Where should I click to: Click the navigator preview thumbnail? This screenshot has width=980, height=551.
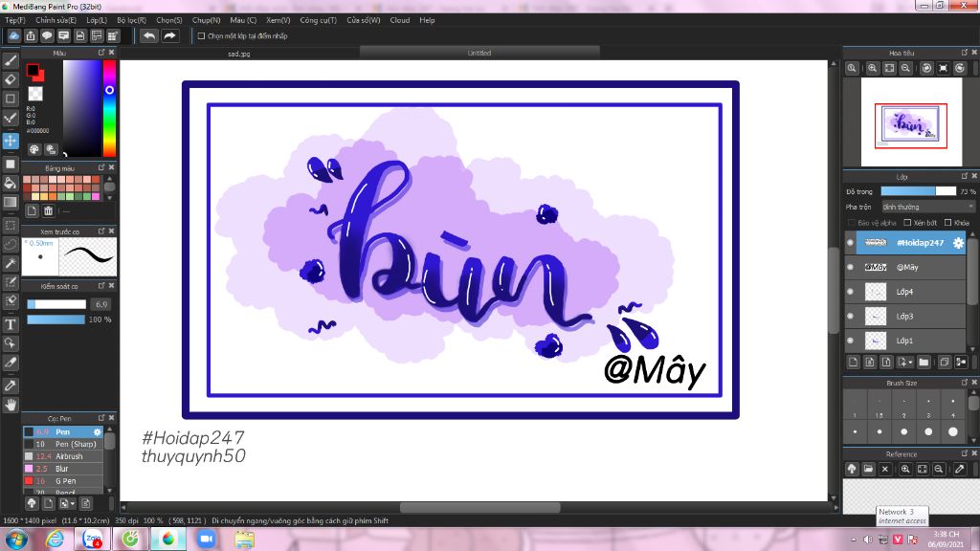point(911,123)
